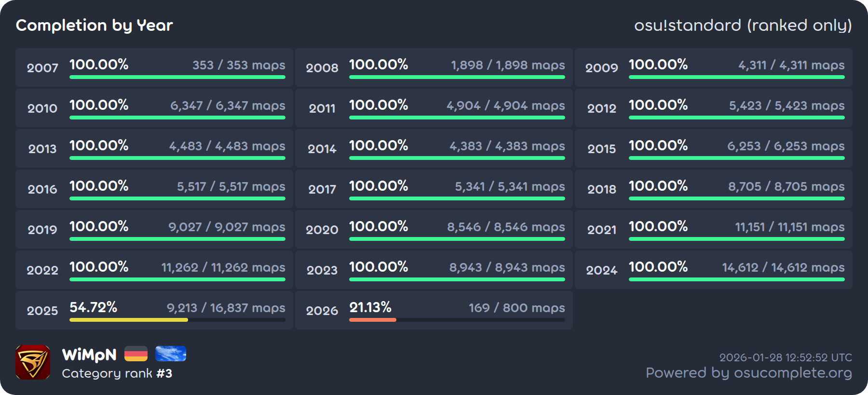
Task: Click the 169 / 800 maps count
Action: 516,308
